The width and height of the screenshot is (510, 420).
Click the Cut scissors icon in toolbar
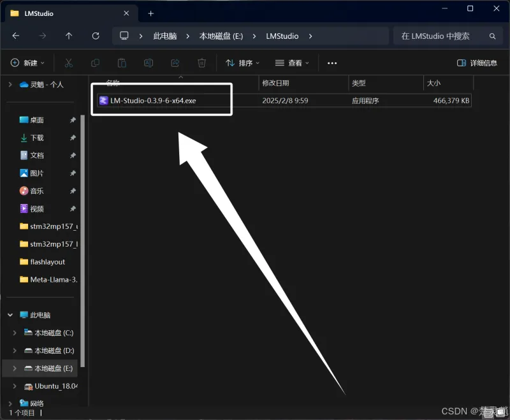point(69,63)
